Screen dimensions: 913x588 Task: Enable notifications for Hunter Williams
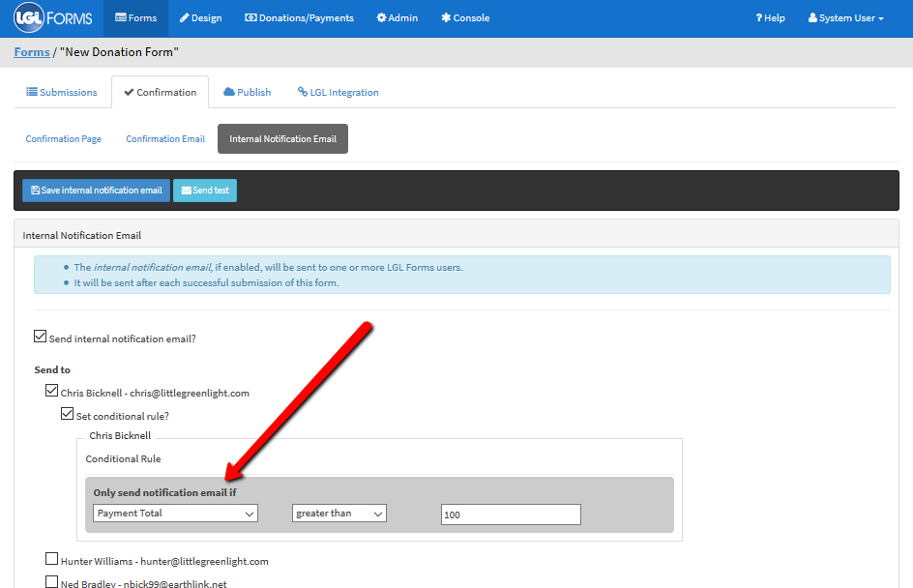pos(50,558)
